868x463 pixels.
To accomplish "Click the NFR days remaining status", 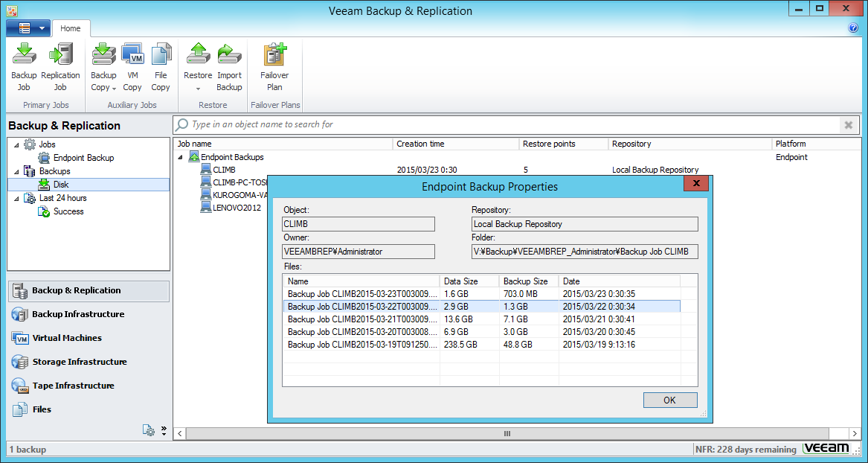I will (x=746, y=449).
